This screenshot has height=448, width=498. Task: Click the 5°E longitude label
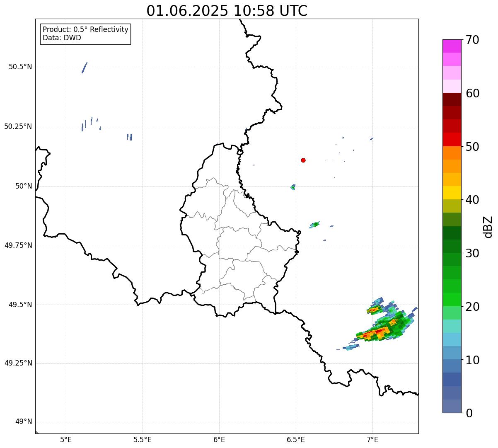click(66, 439)
